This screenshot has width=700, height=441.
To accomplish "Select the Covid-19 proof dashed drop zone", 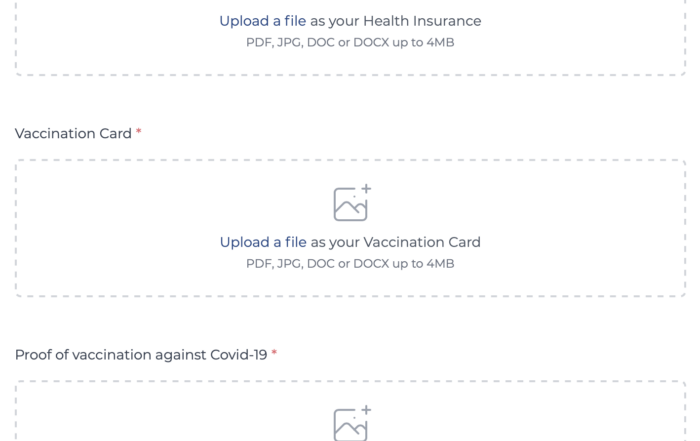I will click(x=350, y=411).
